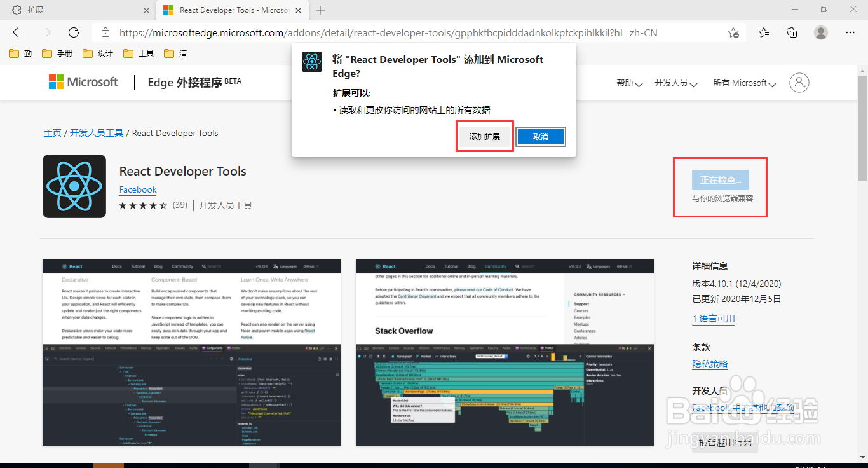Click the React Developer Tools extension logo
This screenshot has height=468, width=868.
[x=74, y=186]
